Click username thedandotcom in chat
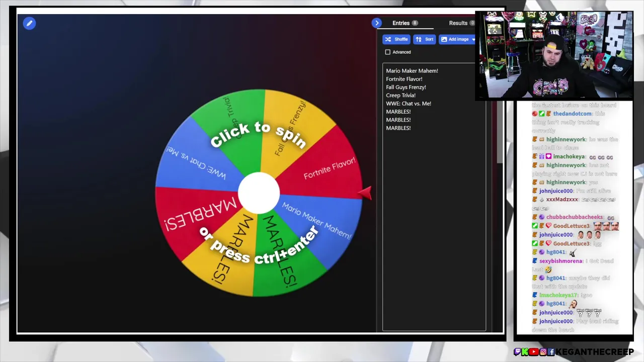The height and width of the screenshot is (362, 644). click(572, 114)
